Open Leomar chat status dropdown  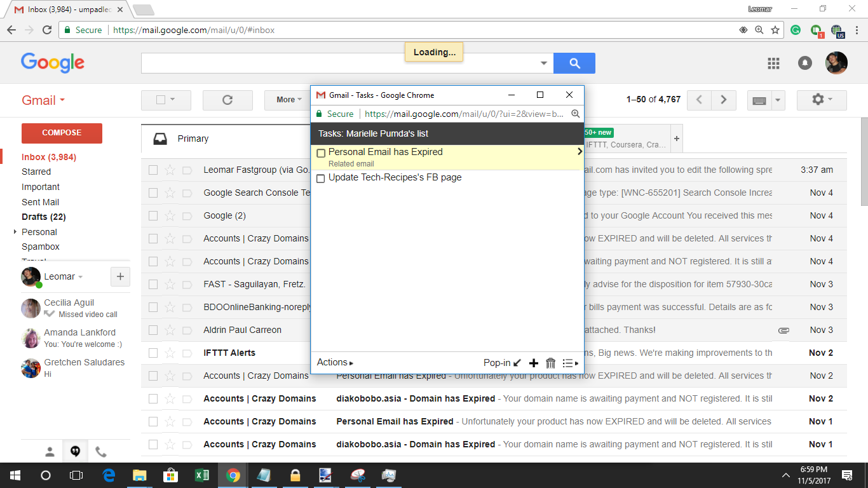point(81,277)
